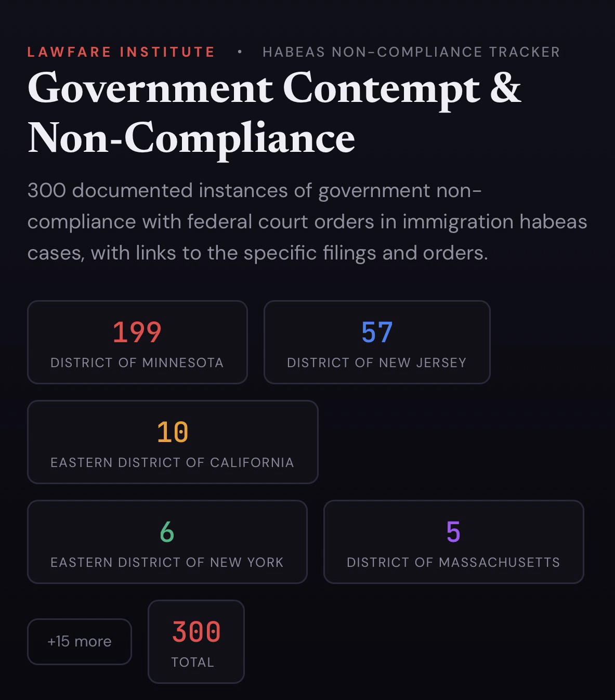Click the LAWFARE INSTITUTE header label

(x=121, y=52)
